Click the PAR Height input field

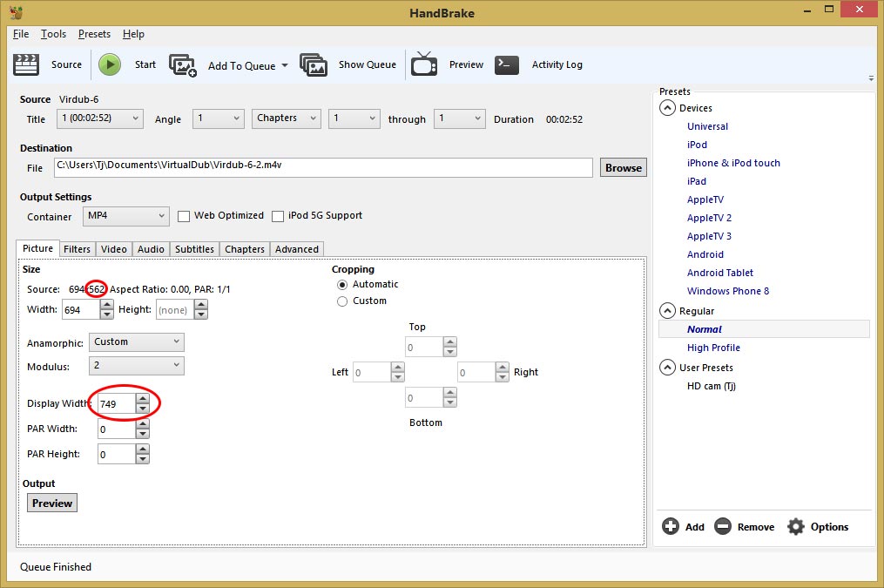(x=116, y=455)
